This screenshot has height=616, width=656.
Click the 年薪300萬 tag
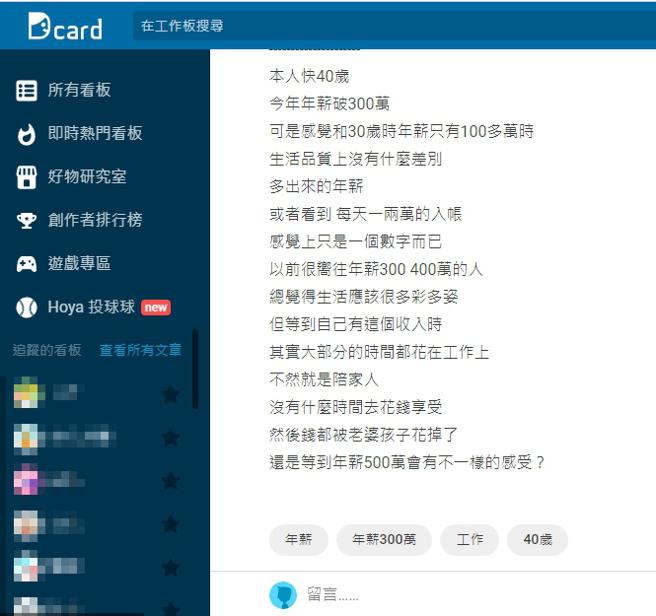click(383, 540)
